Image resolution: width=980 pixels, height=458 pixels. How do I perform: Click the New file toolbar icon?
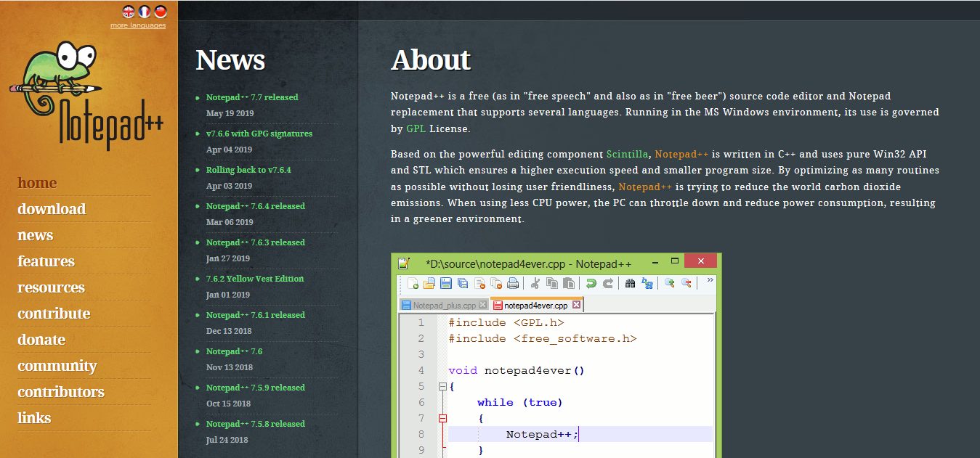[413, 283]
